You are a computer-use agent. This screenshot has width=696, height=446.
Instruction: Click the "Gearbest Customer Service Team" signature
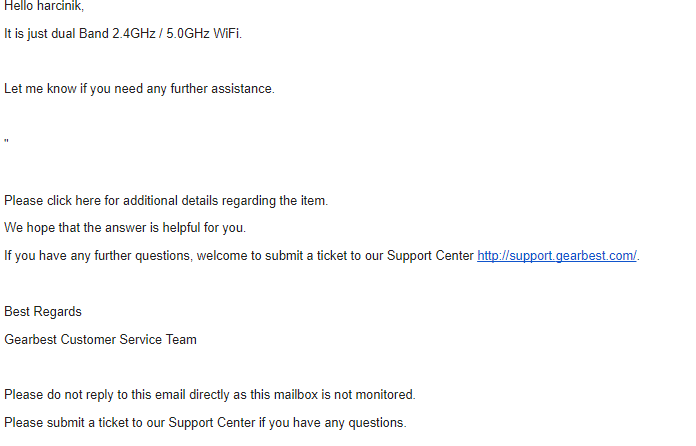tap(100, 339)
